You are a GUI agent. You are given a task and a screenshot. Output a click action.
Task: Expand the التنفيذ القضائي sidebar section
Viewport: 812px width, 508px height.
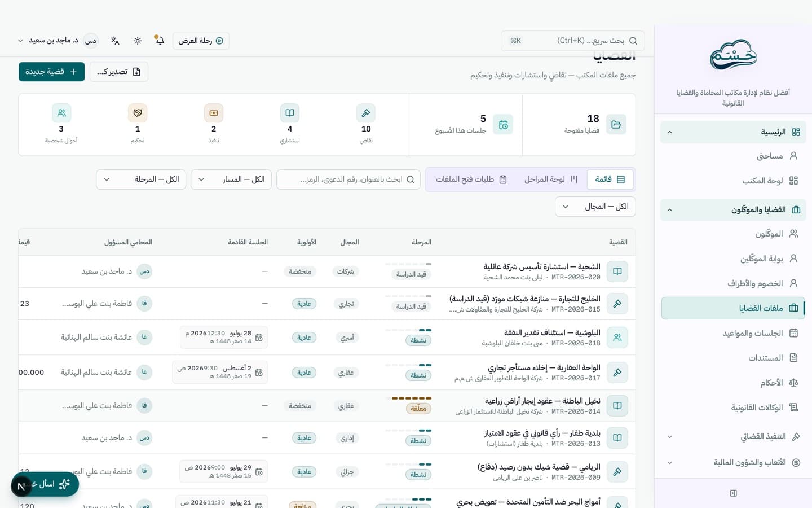(733, 437)
